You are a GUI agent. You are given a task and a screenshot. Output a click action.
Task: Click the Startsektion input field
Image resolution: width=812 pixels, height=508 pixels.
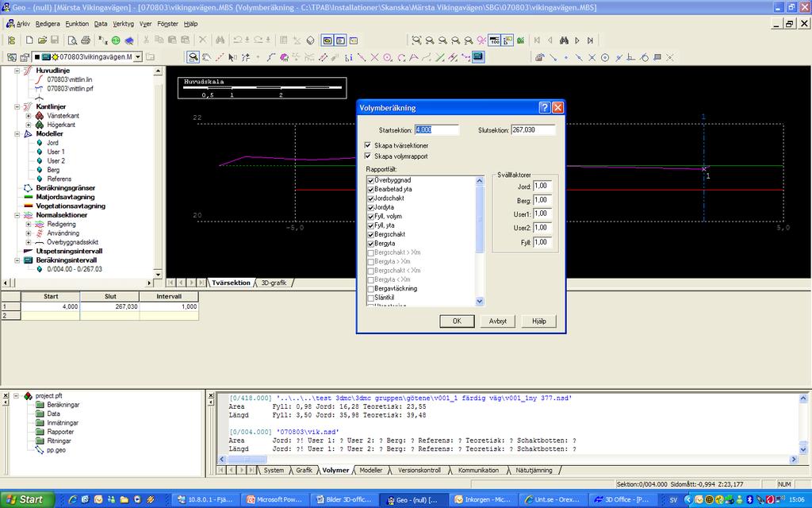click(x=437, y=130)
